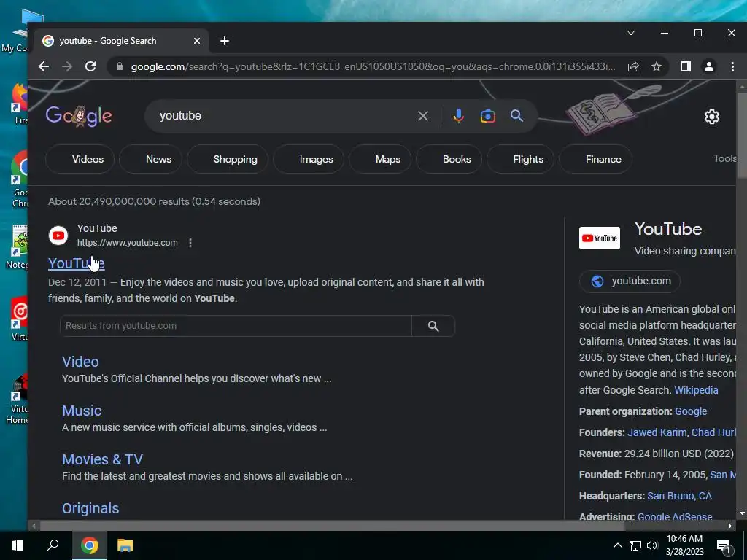Image resolution: width=747 pixels, height=560 pixels.
Task: Open File Explorer from the taskbar
Action: click(x=125, y=545)
